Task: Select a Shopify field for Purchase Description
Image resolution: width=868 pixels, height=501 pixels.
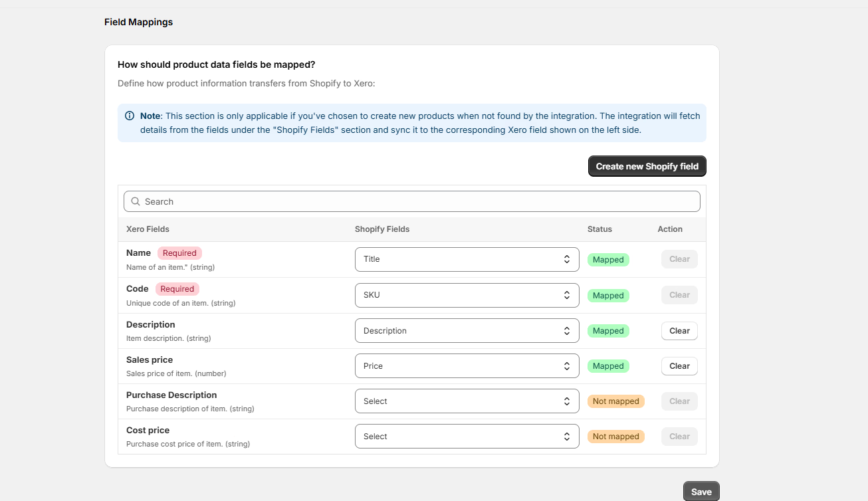Action: tap(467, 401)
